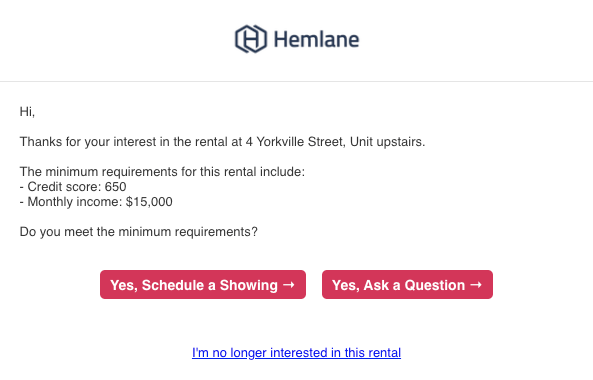Click the Hemlane hexagon logo icon
This screenshot has height=380, width=593.
point(251,39)
